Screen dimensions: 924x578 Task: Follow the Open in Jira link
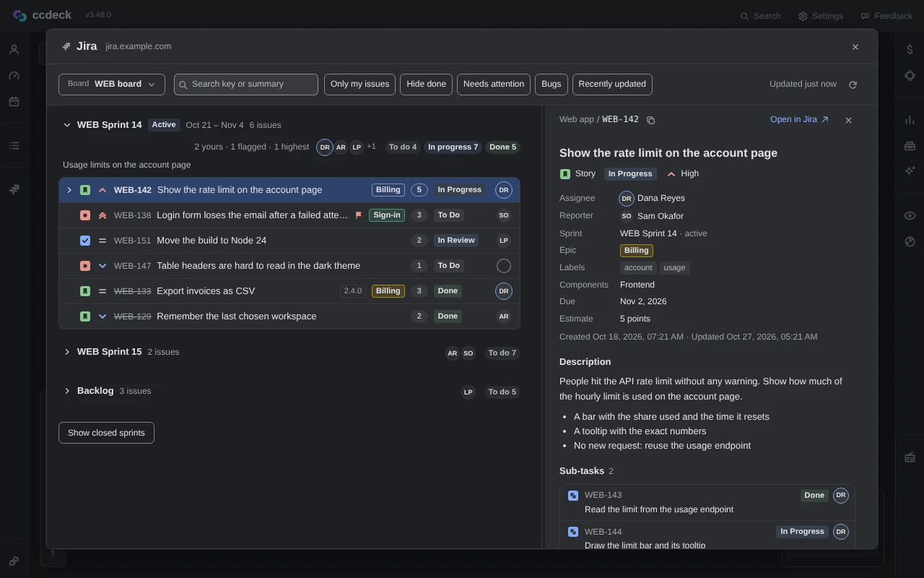coord(799,120)
